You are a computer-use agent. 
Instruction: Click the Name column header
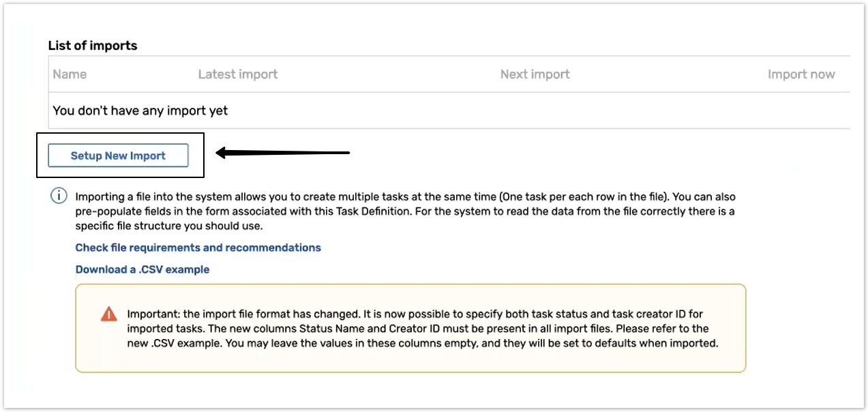(70, 74)
